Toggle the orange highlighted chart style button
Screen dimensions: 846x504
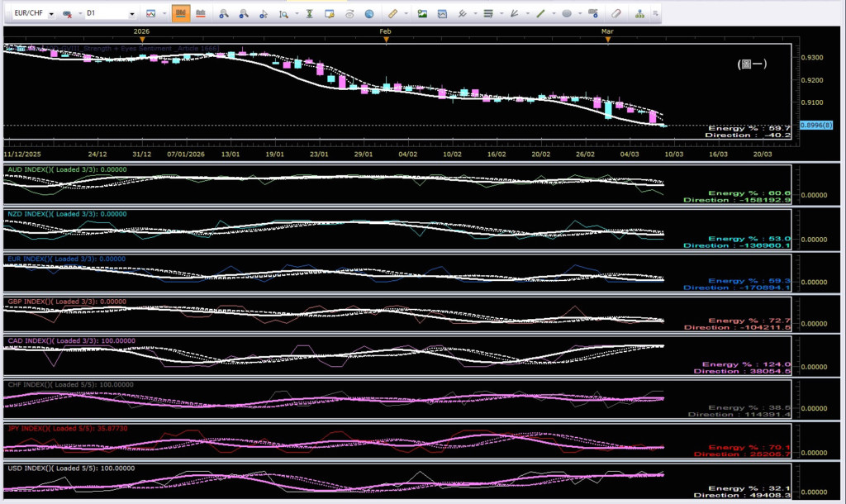[x=180, y=14]
